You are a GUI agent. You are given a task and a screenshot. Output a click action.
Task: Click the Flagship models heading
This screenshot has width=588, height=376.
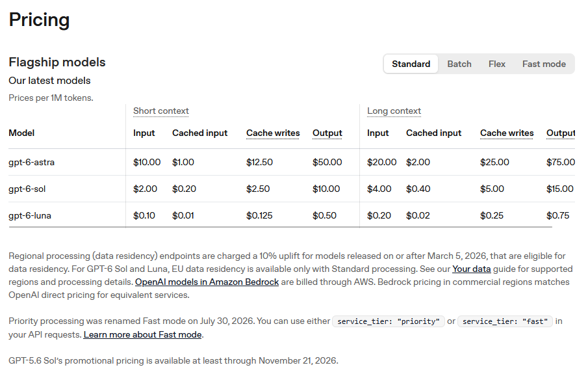[57, 62]
